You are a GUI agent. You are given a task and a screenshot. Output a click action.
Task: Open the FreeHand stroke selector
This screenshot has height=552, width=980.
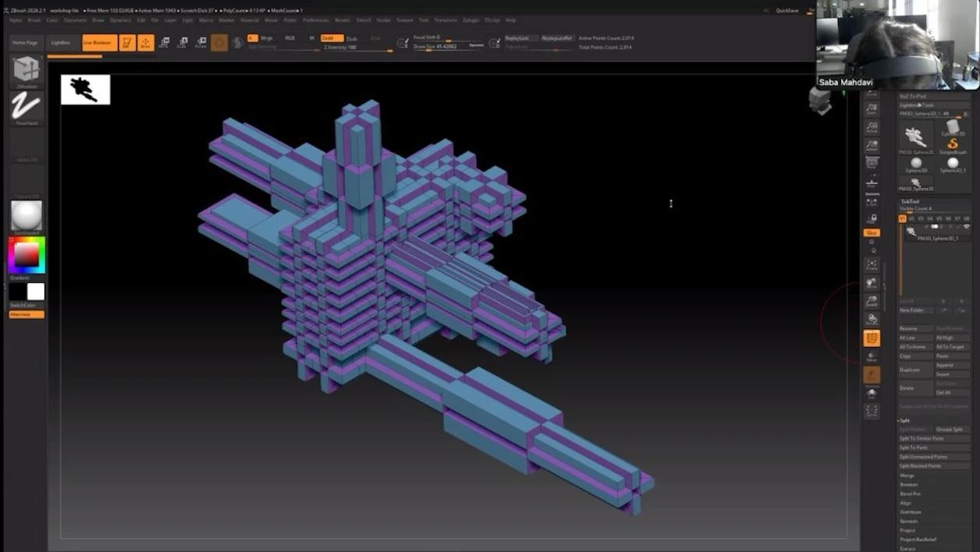(x=27, y=108)
